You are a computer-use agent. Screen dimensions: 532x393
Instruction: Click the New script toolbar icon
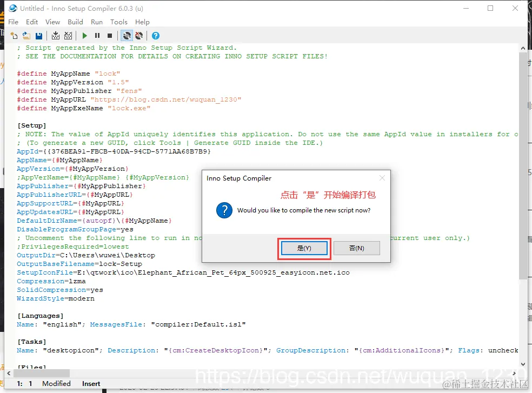[x=14, y=36]
